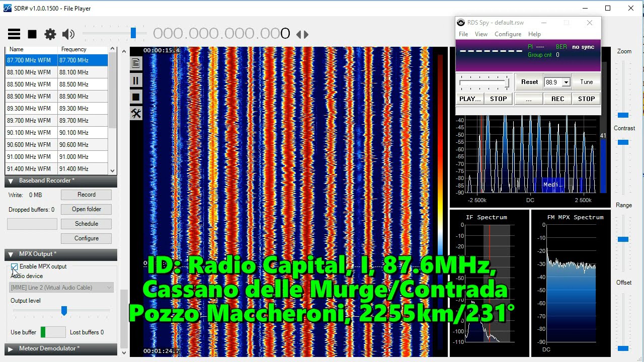Click the Medi... label in the spectrum
The image size is (644, 362).
click(552, 185)
